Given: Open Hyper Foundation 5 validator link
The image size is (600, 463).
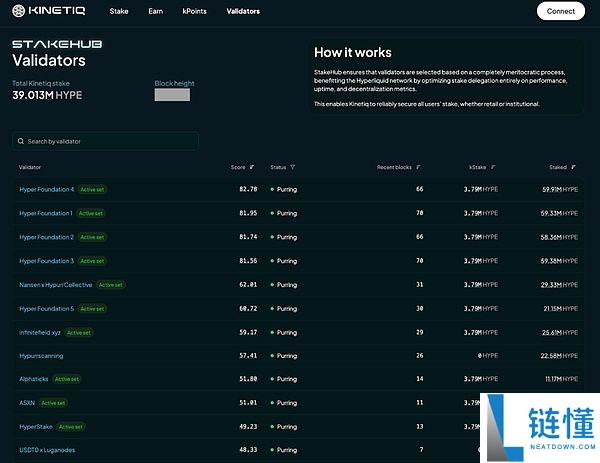Looking at the screenshot, I should 46,308.
